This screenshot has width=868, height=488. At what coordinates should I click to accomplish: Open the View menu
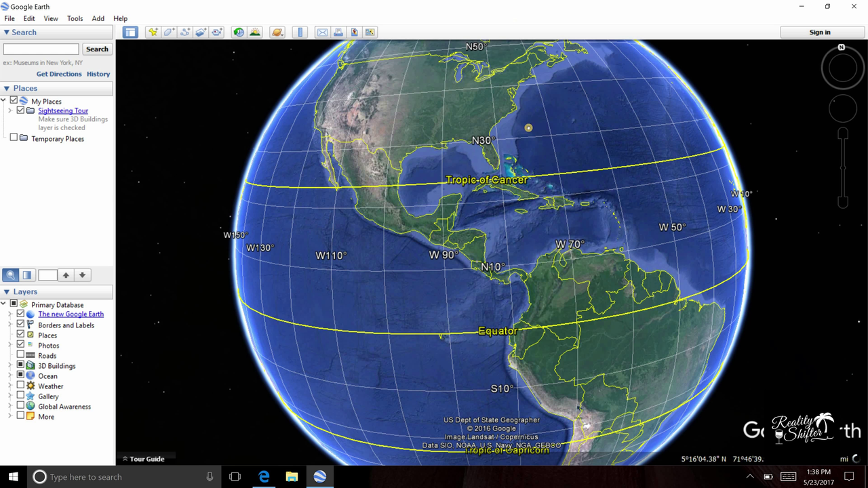(51, 18)
